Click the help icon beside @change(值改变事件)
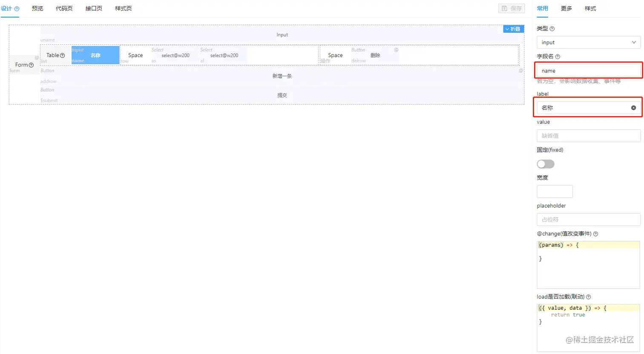This screenshot has width=644, height=354. (x=595, y=234)
